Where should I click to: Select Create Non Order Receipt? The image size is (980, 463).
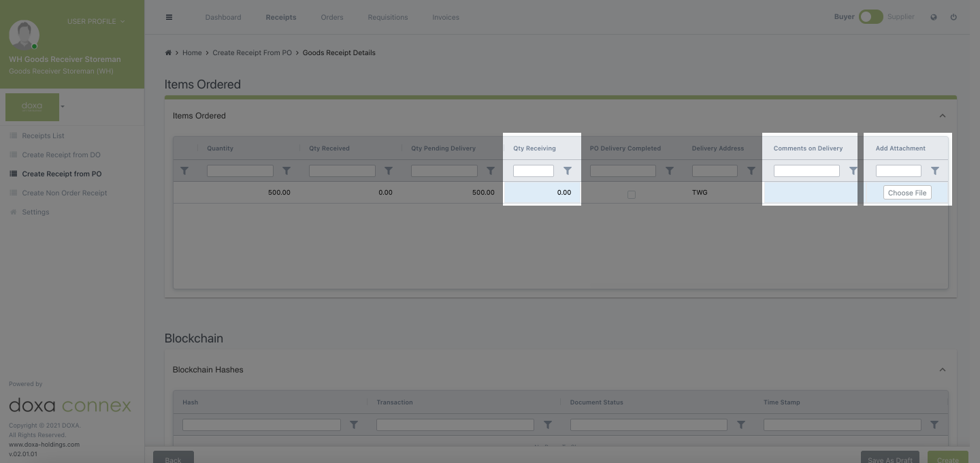pos(65,193)
